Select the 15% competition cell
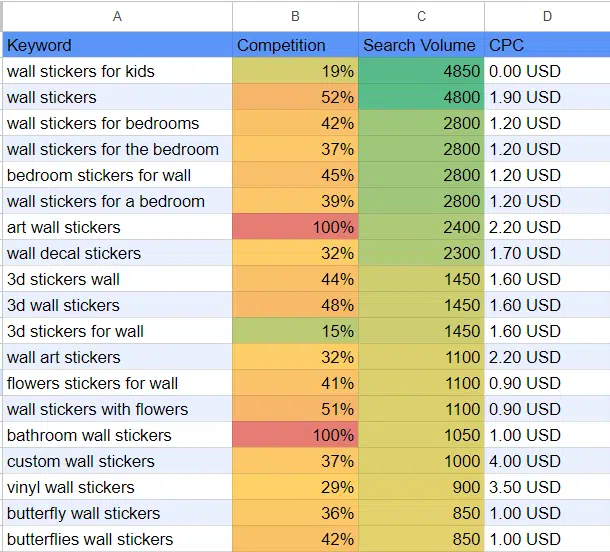This screenshot has height=552, width=610. tap(295, 331)
